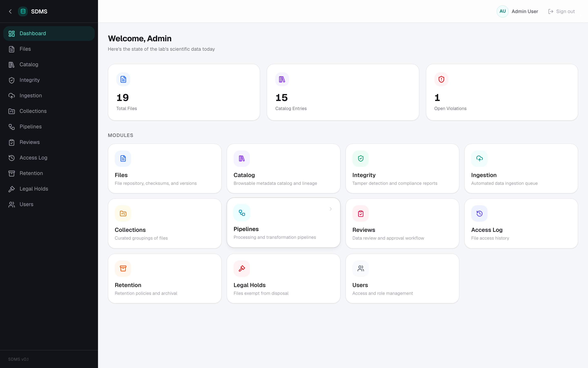The height and width of the screenshot is (368, 588).
Task: Click the red shield alert icon on Open Violations
Action: pyautogui.click(x=441, y=79)
